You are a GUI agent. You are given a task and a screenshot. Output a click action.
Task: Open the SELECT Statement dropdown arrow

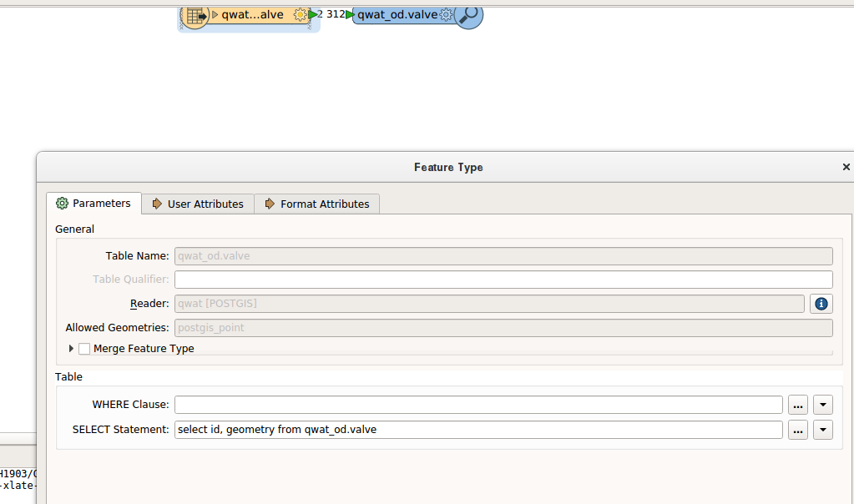pyautogui.click(x=823, y=429)
